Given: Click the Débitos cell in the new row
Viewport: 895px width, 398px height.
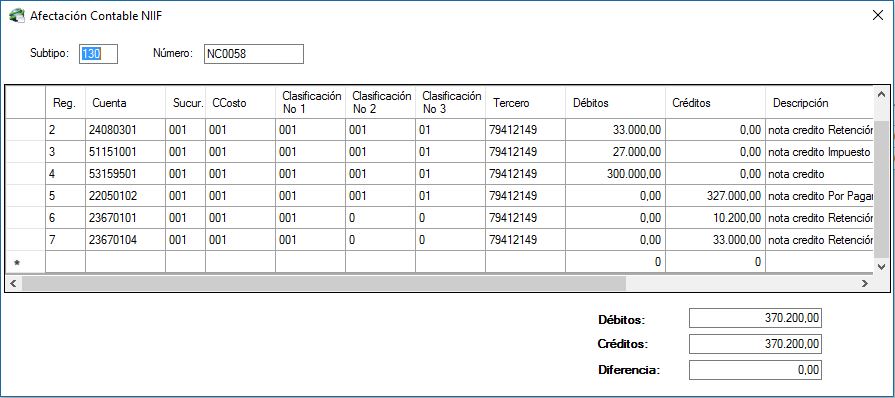Looking at the screenshot, I should (x=615, y=262).
